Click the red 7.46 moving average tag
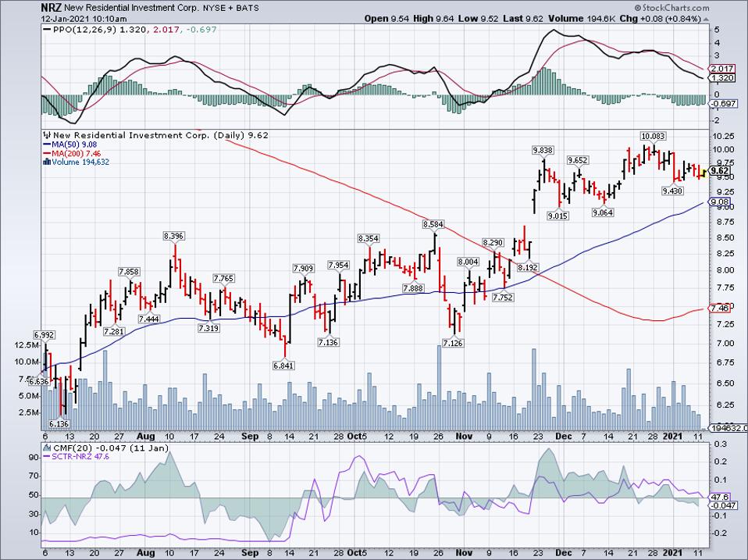The height and width of the screenshot is (560, 748). pos(719,309)
